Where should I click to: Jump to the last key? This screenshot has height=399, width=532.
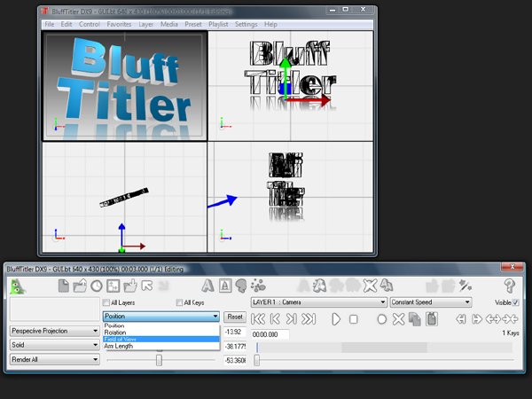coord(309,319)
